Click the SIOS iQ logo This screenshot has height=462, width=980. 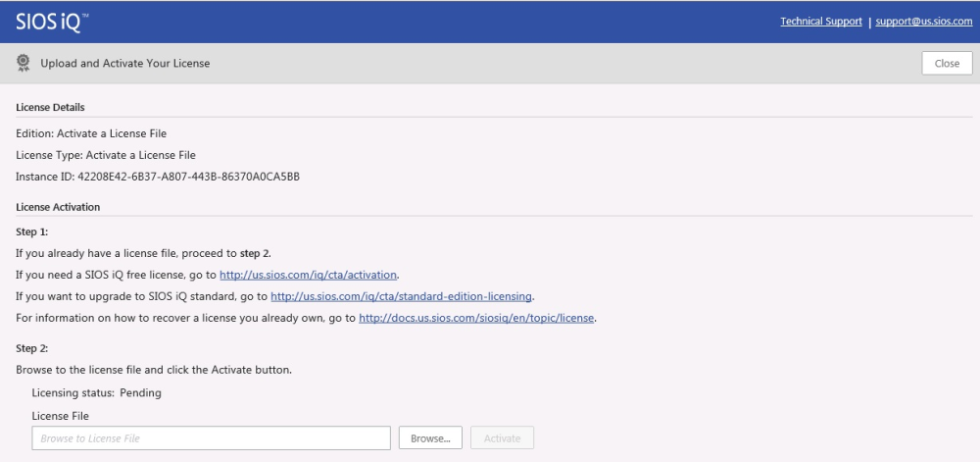[52, 22]
